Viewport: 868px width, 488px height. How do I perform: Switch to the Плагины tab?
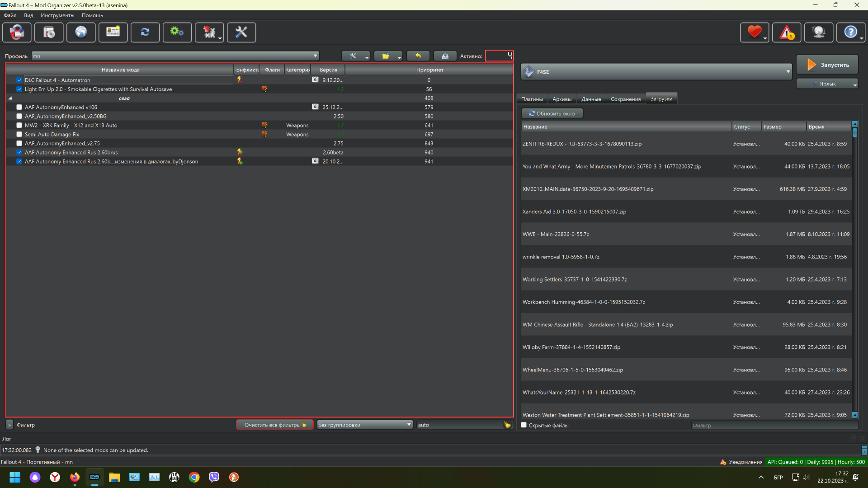click(x=532, y=99)
